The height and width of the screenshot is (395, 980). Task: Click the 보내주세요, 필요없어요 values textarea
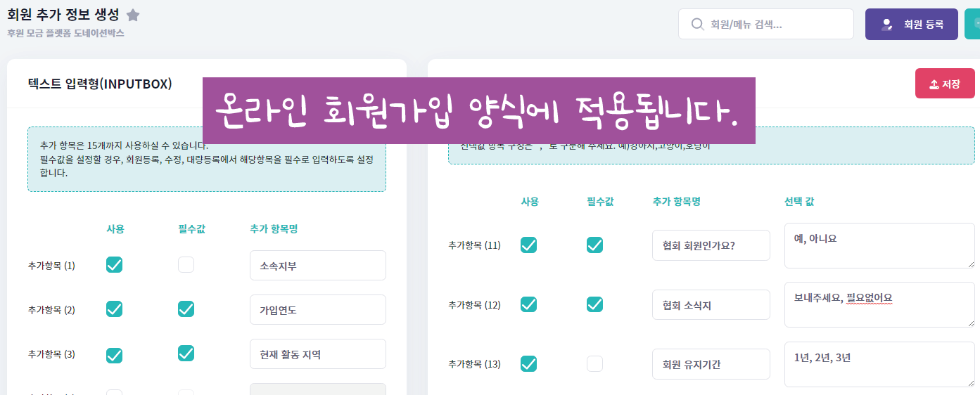tap(879, 304)
